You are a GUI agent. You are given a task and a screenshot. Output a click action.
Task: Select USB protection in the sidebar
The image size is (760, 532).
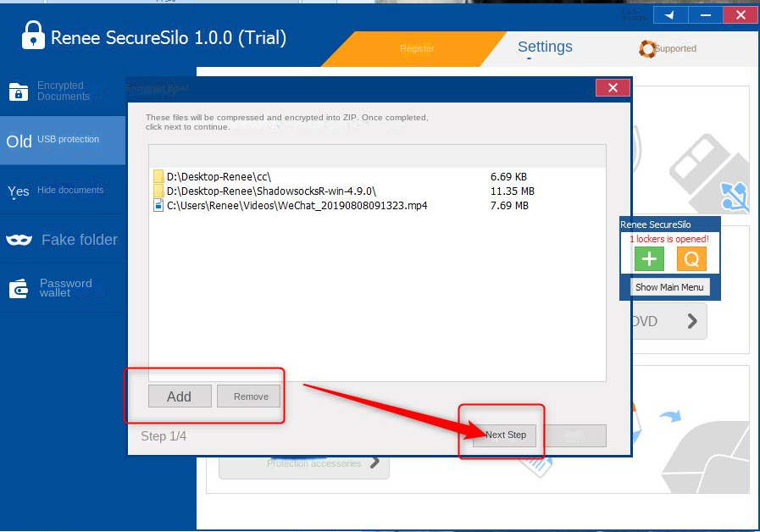click(x=63, y=140)
